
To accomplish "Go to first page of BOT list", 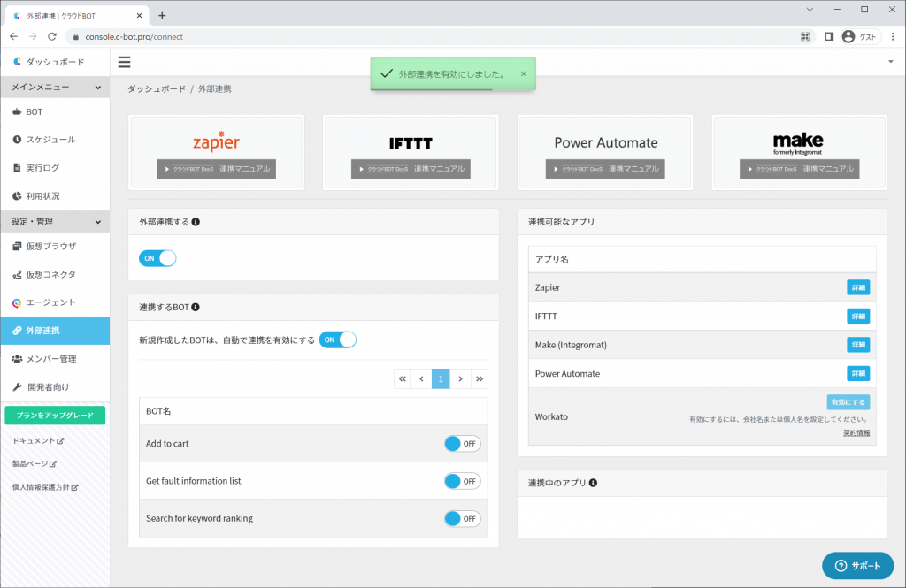I will tap(403, 379).
